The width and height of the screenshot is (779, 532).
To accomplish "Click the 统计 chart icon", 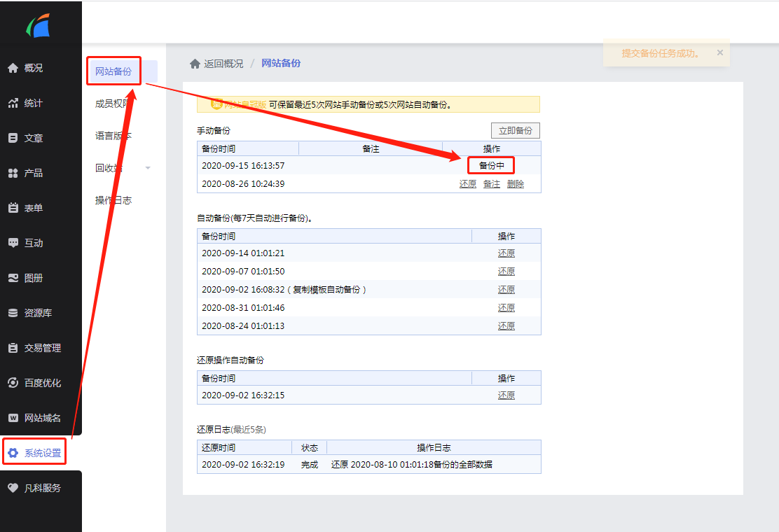I will coord(13,103).
